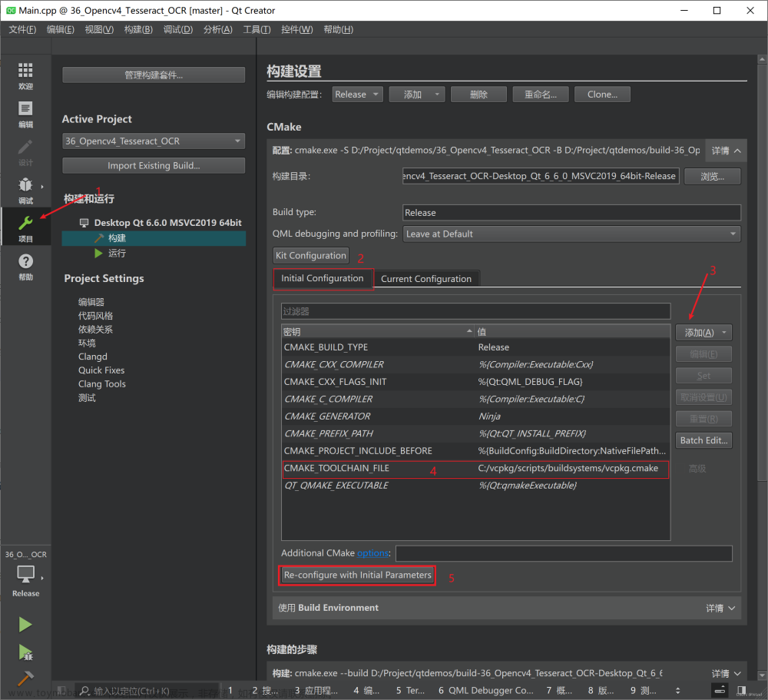Open the Quick Fixes project setting
This screenshot has height=700, width=768.
click(x=101, y=370)
